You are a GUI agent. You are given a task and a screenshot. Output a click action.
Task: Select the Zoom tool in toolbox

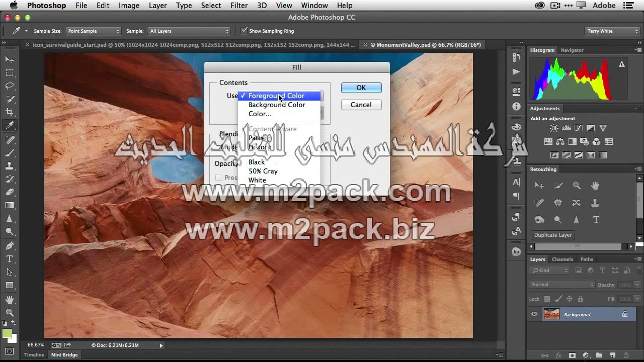click(x=10, y=313)
